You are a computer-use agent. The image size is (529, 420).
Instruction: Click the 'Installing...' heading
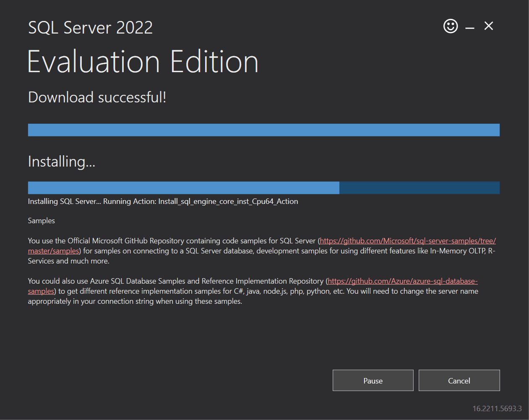point(62,162)
